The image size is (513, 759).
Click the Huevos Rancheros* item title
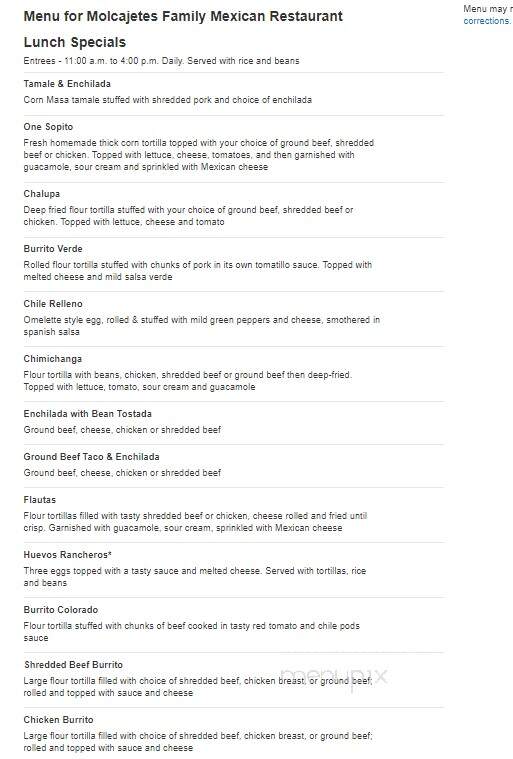coord(68,555)
